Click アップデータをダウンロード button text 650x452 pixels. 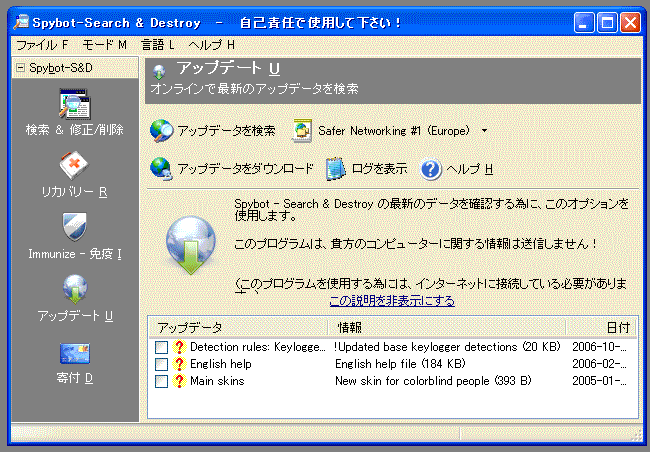point(245,169)
